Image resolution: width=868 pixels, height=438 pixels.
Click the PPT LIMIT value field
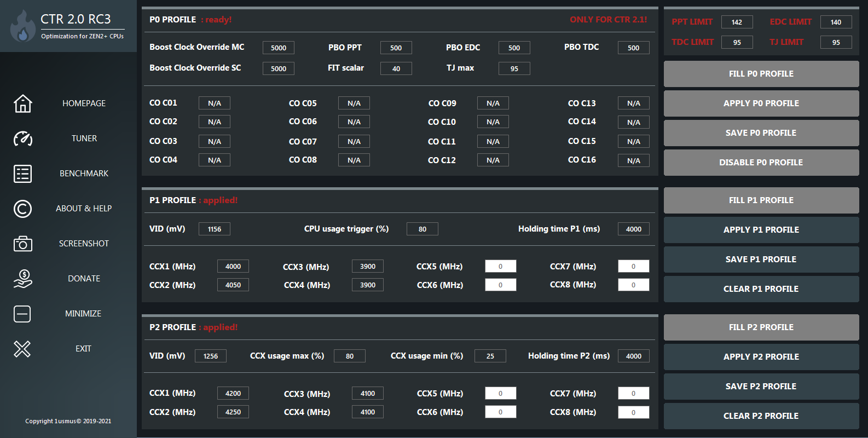point(737,22)
